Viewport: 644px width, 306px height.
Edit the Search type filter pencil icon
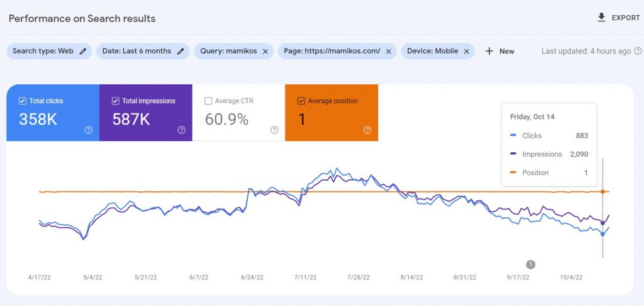(83, 52)
